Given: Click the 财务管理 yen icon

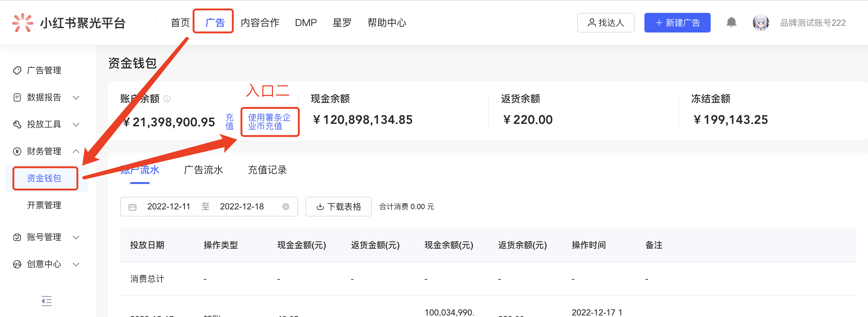Looking at the screenshot, I should [x=17, y=151].
